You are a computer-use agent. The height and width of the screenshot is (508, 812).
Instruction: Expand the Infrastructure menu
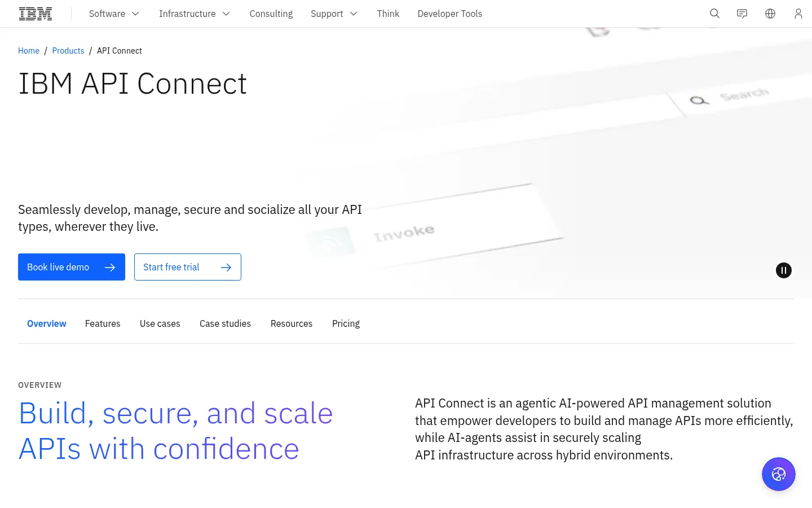[195, 14]
